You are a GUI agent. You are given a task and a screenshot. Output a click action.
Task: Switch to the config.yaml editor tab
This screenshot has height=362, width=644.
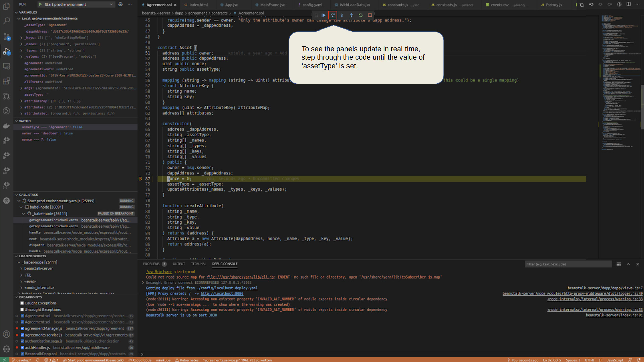[312, 5]
